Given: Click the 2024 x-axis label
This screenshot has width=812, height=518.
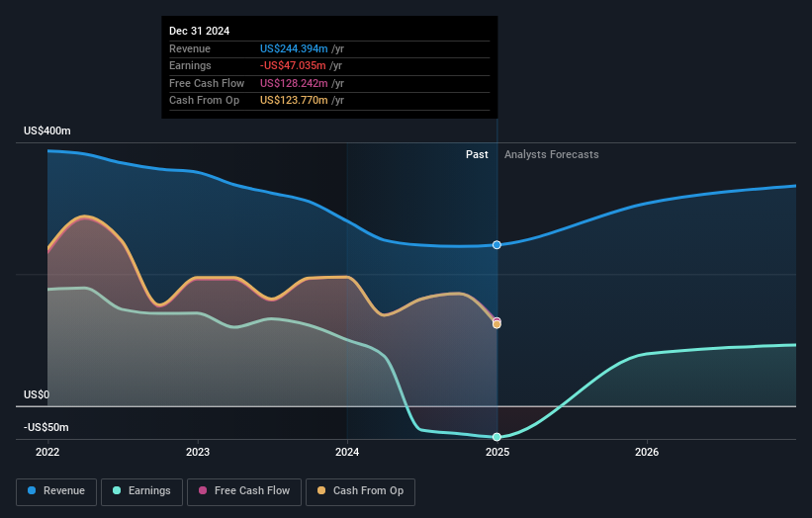Looking at the screenshot, I should [x=347, y=453].
